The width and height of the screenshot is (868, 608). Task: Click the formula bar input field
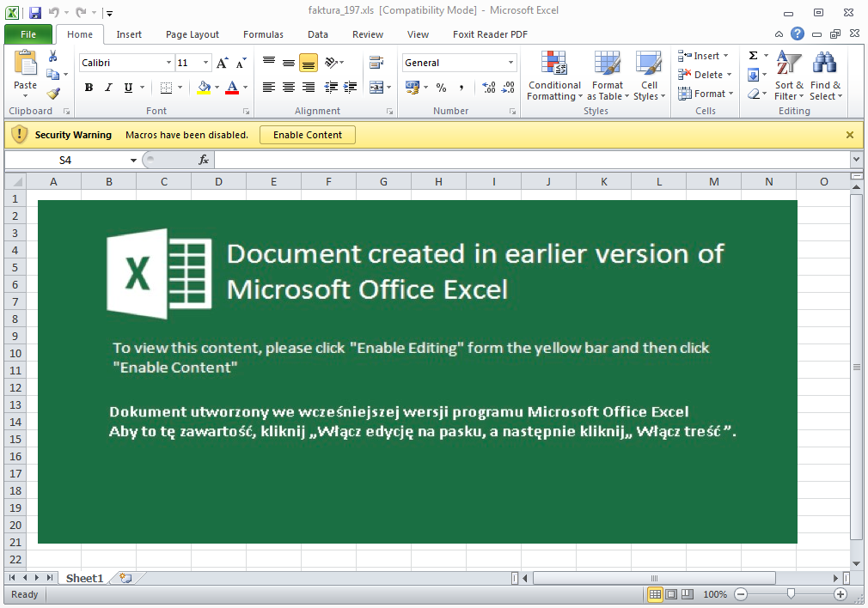pos(533,160)
